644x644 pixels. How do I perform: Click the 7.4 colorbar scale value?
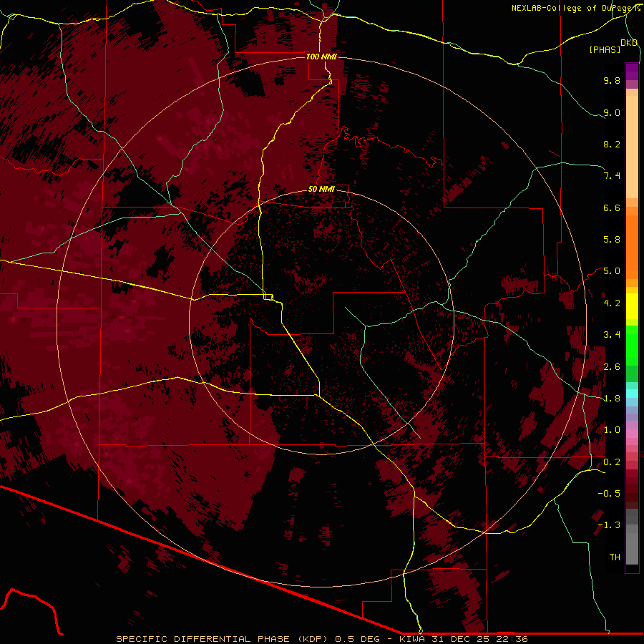(612, 176)
